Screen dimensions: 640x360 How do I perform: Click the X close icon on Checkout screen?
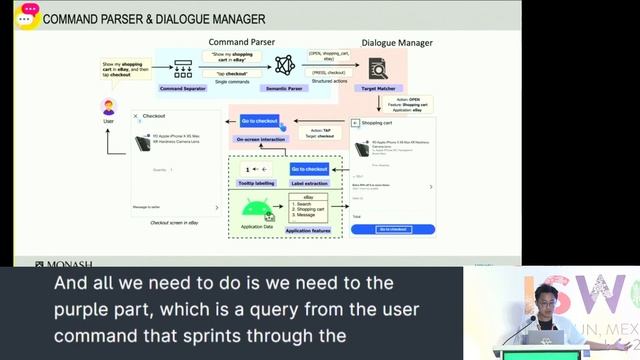(x=136, y=116)
